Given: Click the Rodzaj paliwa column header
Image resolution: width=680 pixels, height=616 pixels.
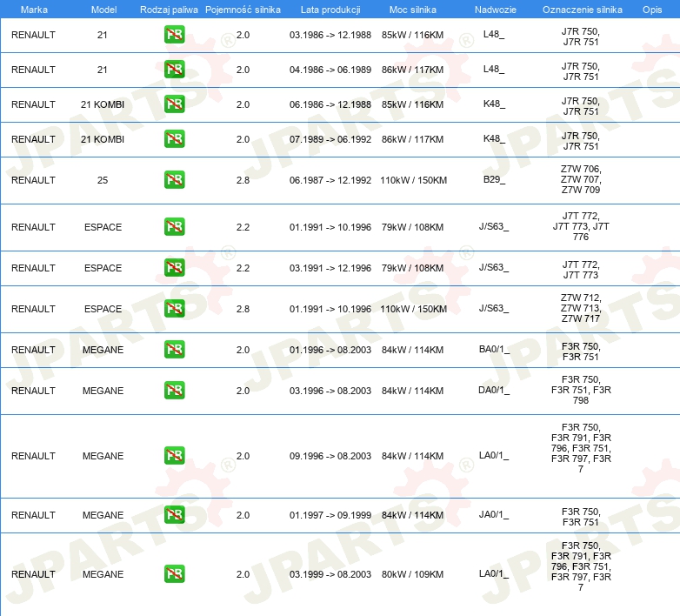Looking at the screenshot, I should [169, 10].
